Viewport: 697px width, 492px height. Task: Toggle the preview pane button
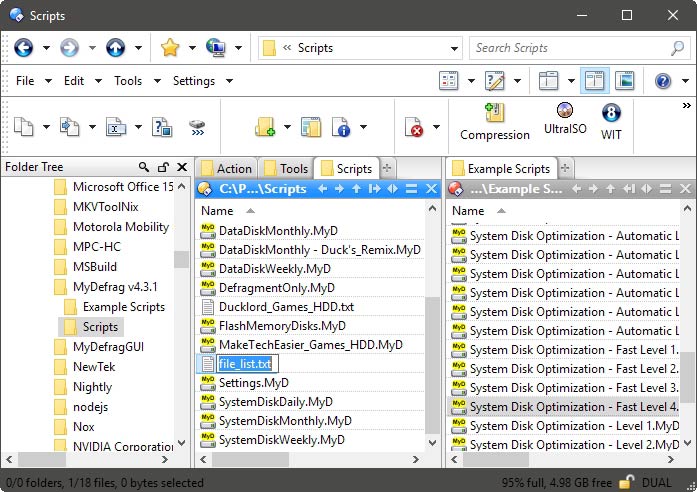tap(625, 81)
